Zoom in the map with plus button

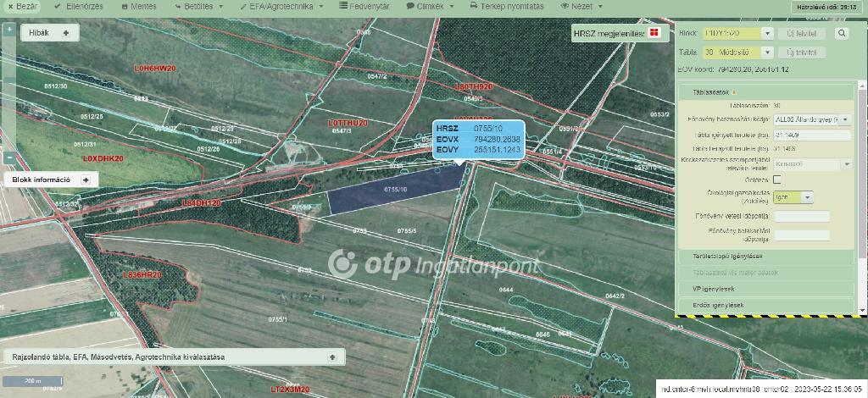click(x=8, y=30)
